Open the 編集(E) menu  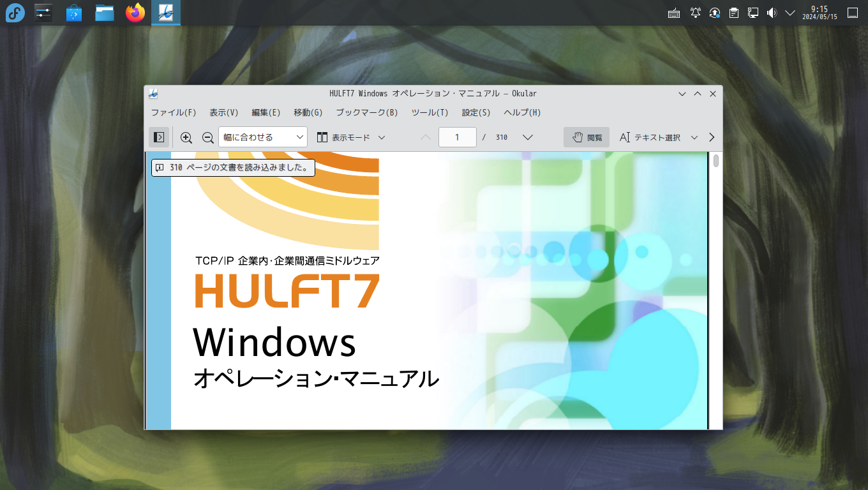point(266,112)
